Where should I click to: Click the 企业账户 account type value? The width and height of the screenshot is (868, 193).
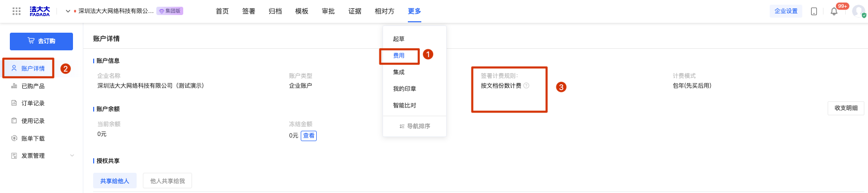coord(300,86)
